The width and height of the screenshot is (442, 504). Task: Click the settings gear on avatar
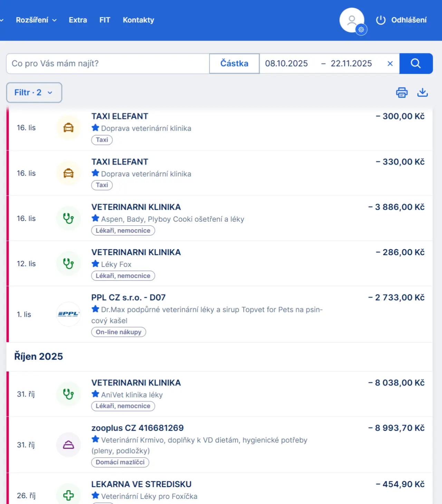361,30
